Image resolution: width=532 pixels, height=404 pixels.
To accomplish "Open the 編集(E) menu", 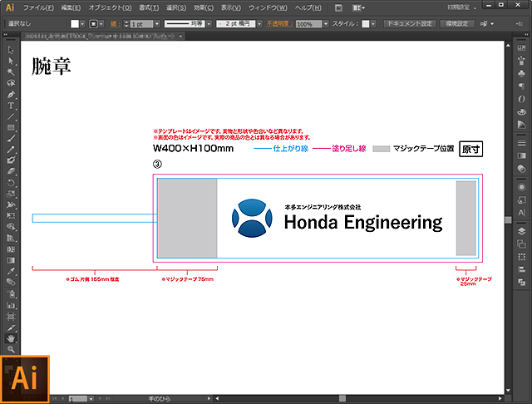I will pyautogui.click(x=71, y=7).
